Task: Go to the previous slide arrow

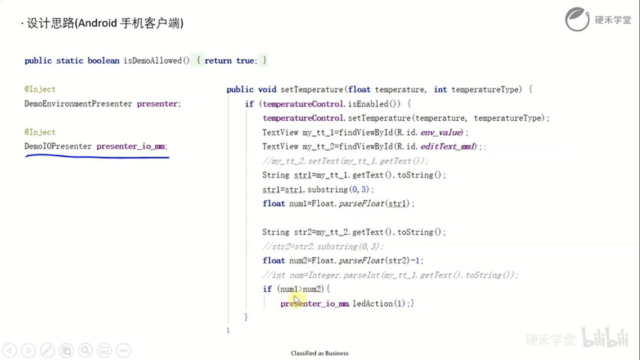Action: [x=9, y=350]
